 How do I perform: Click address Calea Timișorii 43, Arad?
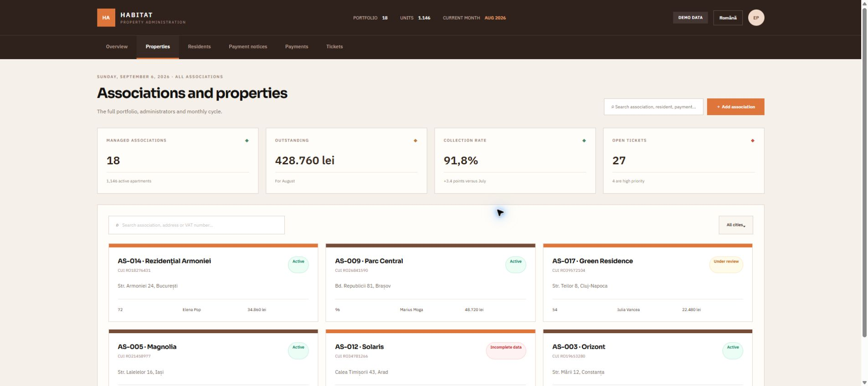pyautogui.click(x=361, y=372)
